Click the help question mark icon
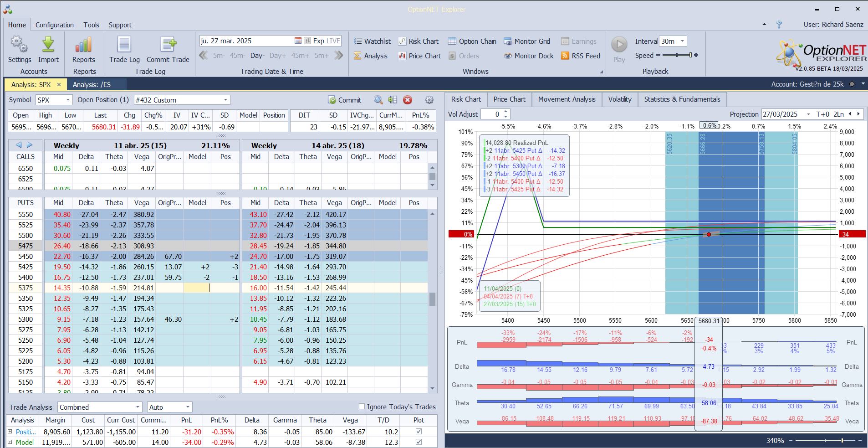 [779, 25]
